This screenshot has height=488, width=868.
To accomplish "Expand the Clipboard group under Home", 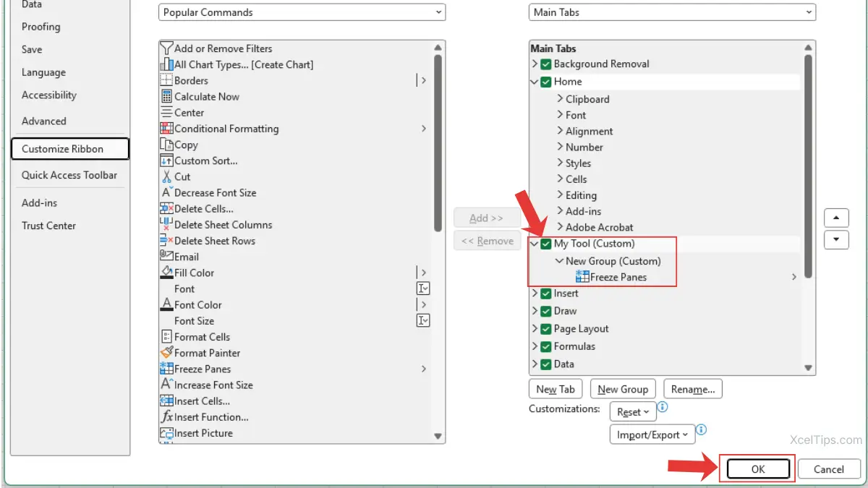I will 560,99.
